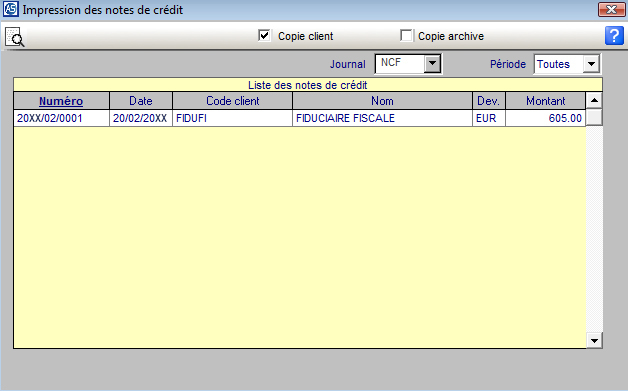Click the scrollbar up arrow
628x391 pixels.
[594, 101]
